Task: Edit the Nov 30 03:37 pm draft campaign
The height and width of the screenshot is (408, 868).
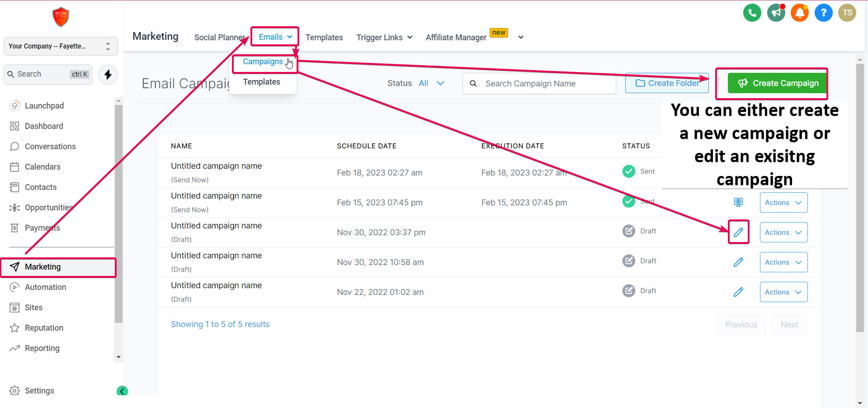Action: coord(738,232)
